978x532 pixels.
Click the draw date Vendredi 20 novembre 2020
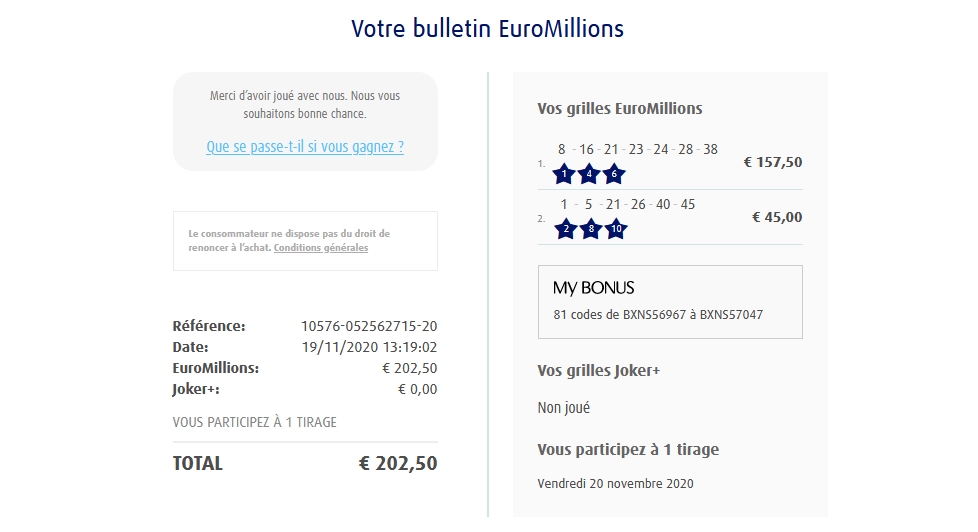click(615, 484)
